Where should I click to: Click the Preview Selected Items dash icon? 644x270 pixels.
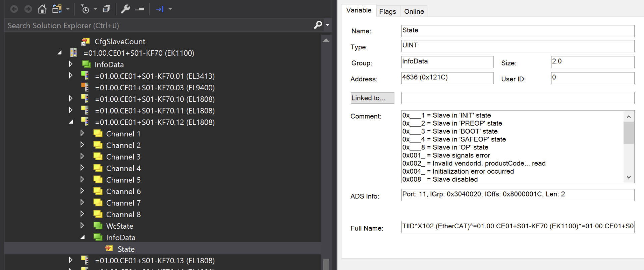pyautogui.click(x=140, y=9)
